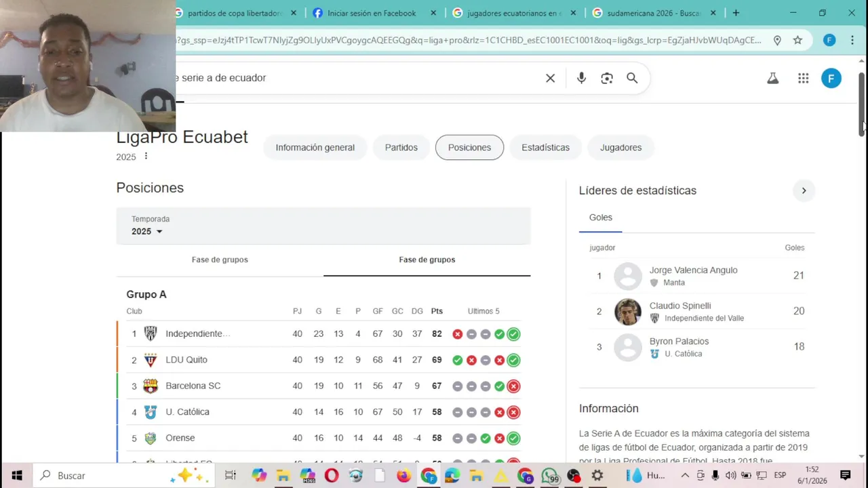Switch to Información general tab
Screen dimensions: 868x488
315,147
